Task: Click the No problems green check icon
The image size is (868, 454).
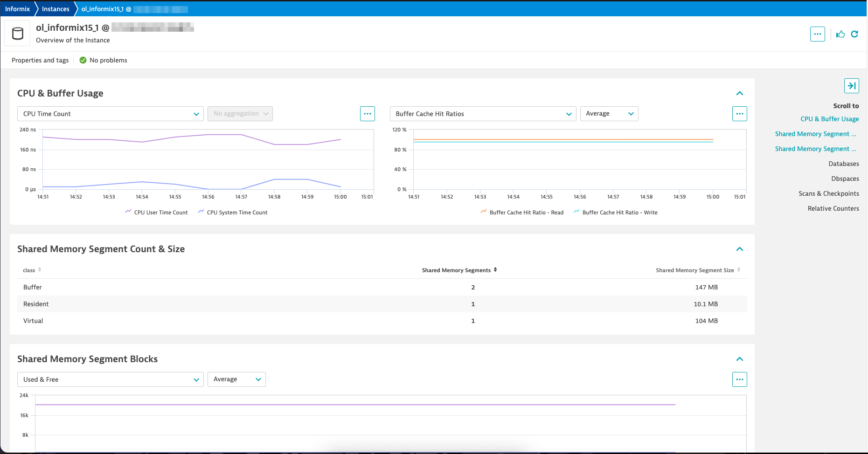Action: tap(83, 60)
